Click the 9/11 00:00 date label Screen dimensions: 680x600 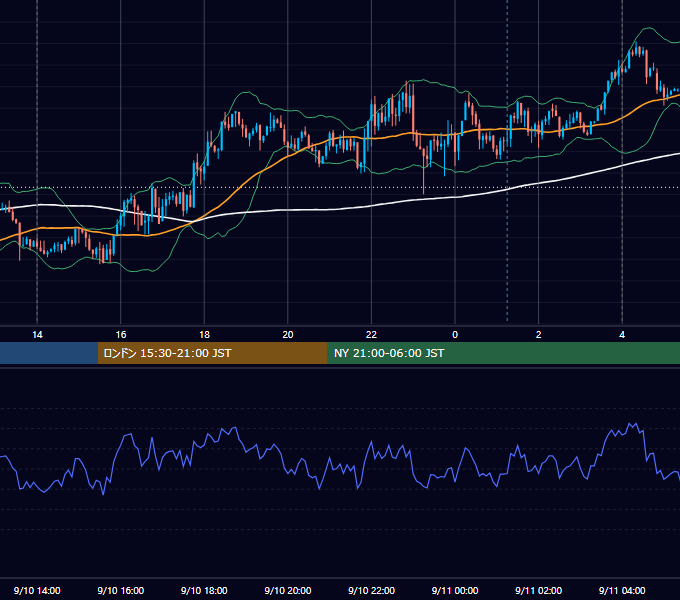click(x=455, y=590)
